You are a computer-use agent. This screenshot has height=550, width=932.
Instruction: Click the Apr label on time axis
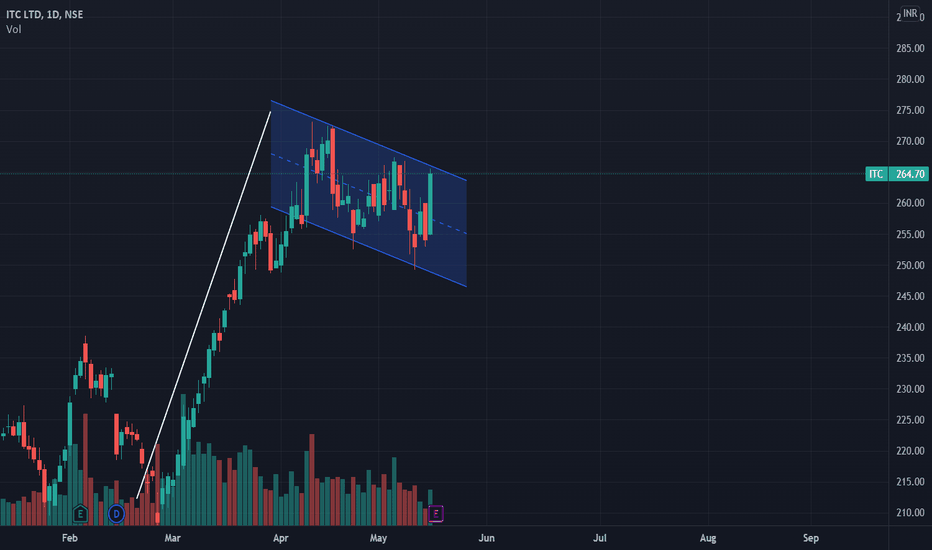(x=281, y=538)
